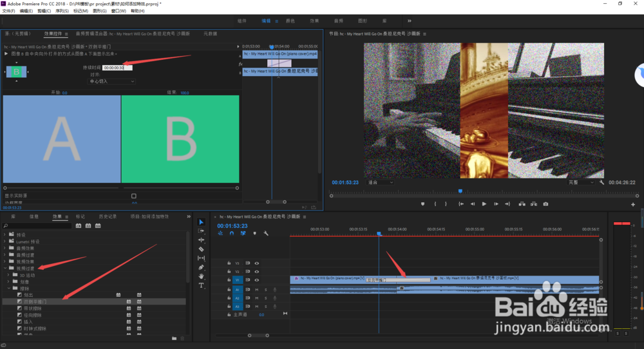
Task: Show more workspaces via double chevron
Action: point(409,21)
